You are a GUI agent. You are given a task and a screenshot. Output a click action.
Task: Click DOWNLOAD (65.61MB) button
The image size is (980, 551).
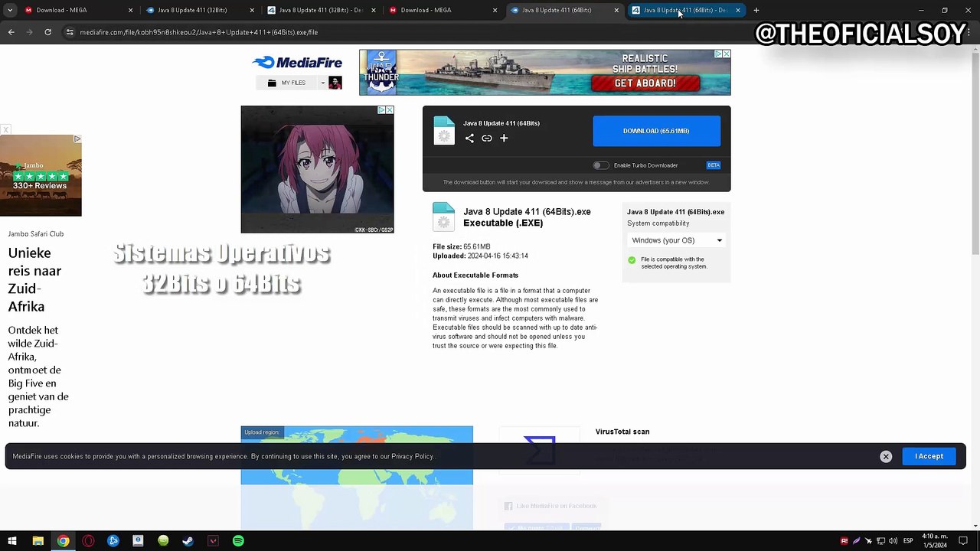pos(656,131)
